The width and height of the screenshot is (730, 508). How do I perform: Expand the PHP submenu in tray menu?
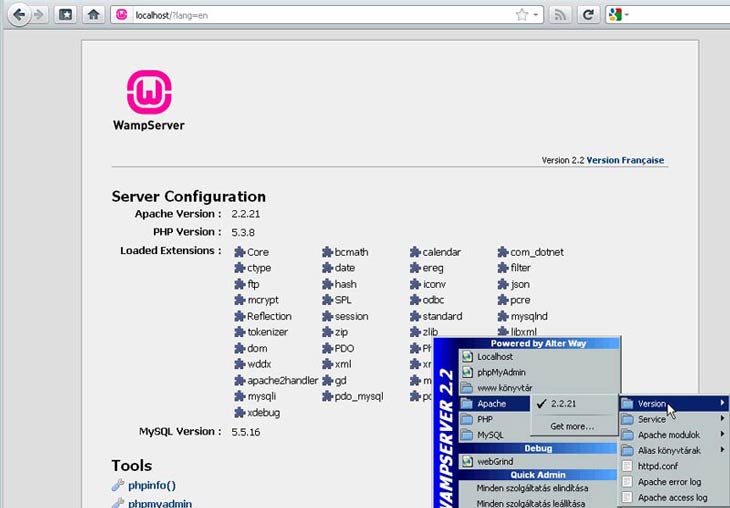(494, 419)
